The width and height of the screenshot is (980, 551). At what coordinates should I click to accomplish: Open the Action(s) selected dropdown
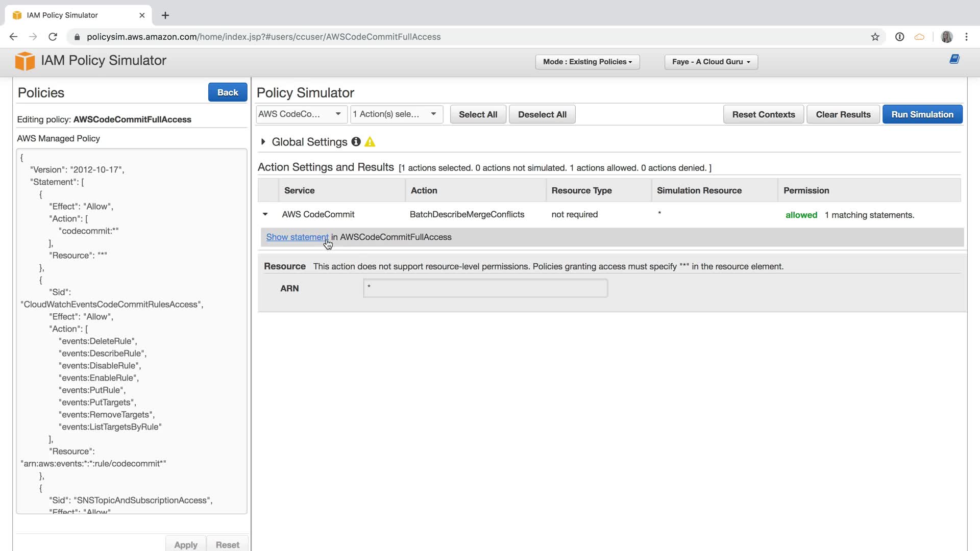[396, 114]
